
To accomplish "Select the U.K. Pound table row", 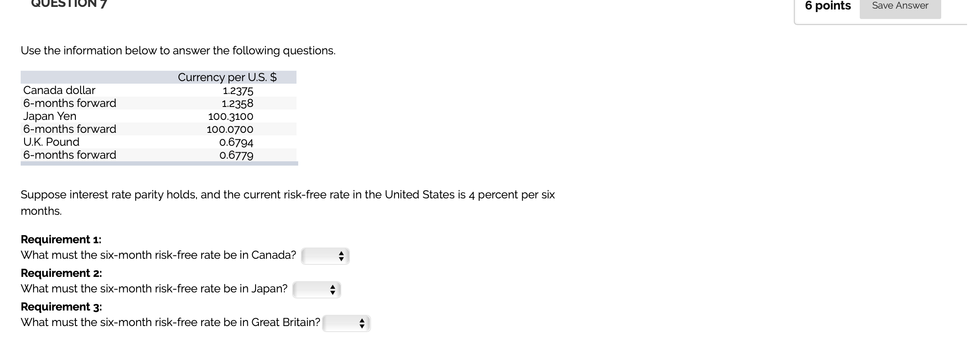I will (x=51, y=142).
